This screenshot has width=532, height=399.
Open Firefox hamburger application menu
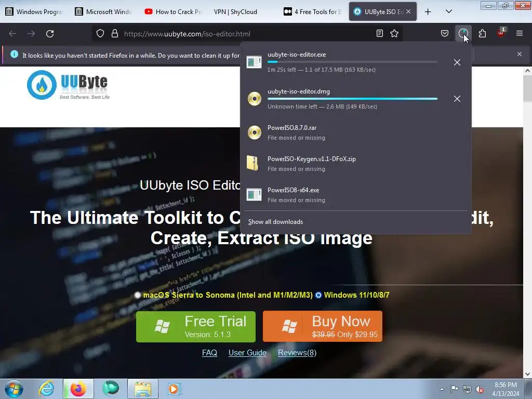pyautogui.click(x=520, y=33)
